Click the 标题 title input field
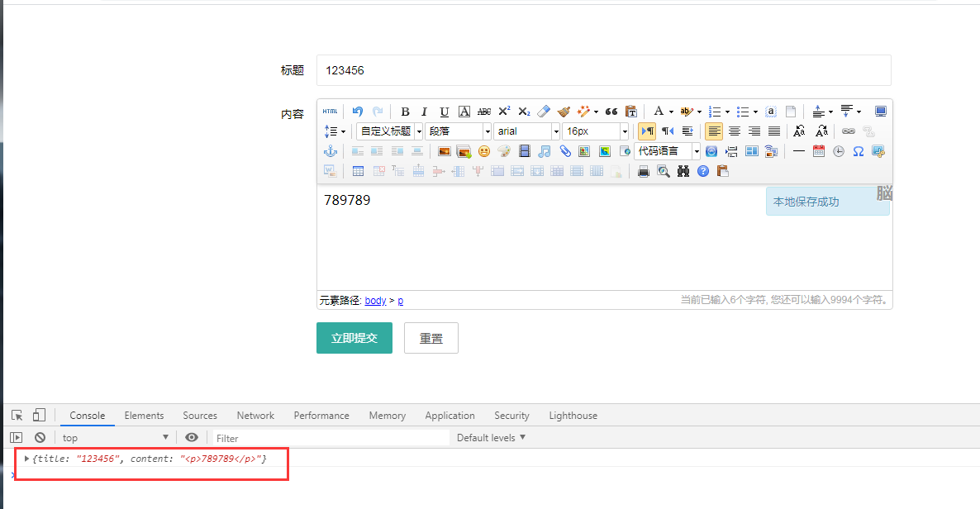Image resolution: width=980 pixels, height=509 pixels. coord(603,70)
